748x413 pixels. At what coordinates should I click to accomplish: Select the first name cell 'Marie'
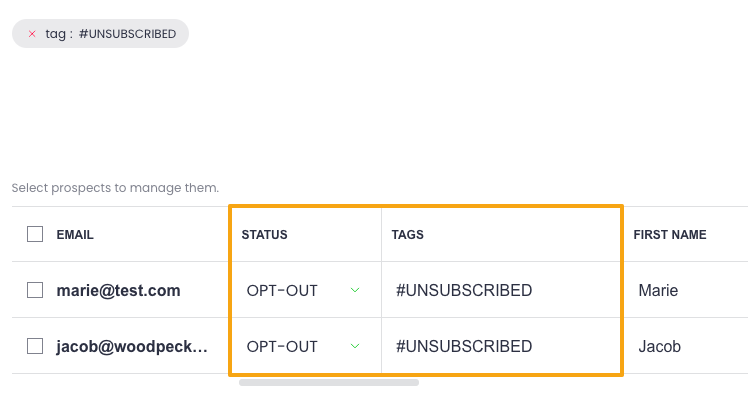[x=658, y=291]
